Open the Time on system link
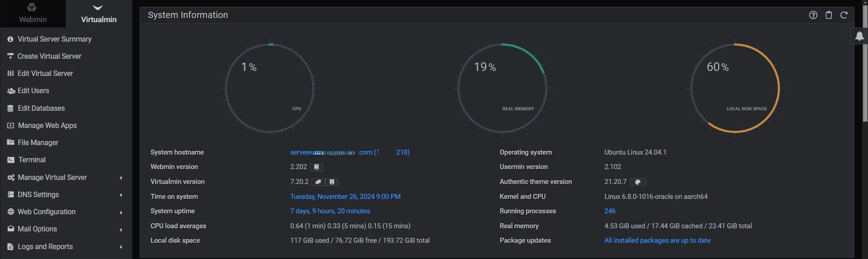 click(345, 197)
